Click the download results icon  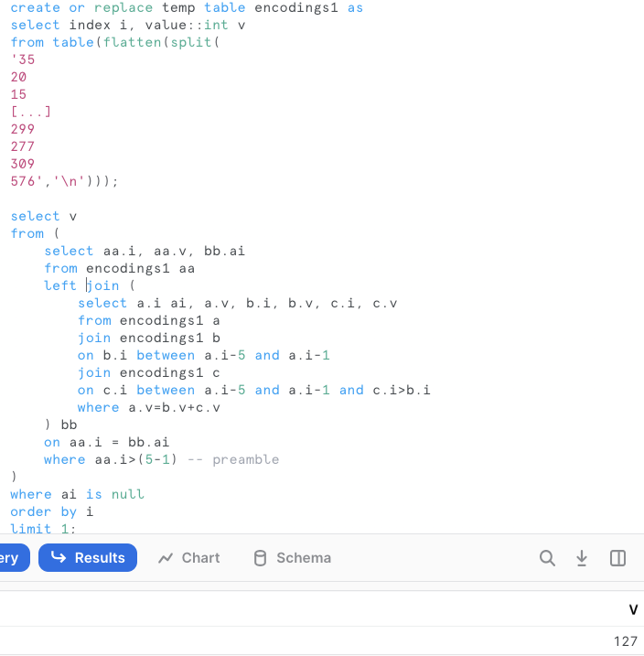coord(582,558)
